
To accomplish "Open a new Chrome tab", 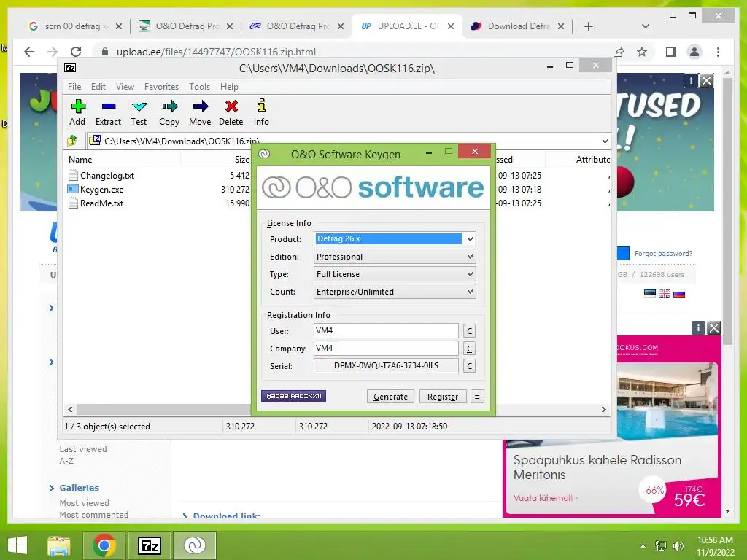I will (x=589, y=26).
